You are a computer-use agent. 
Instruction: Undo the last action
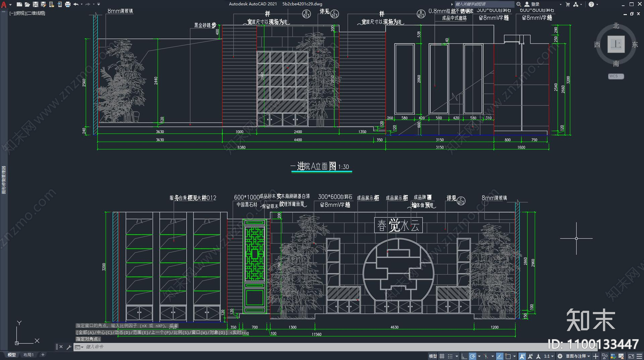76,4
